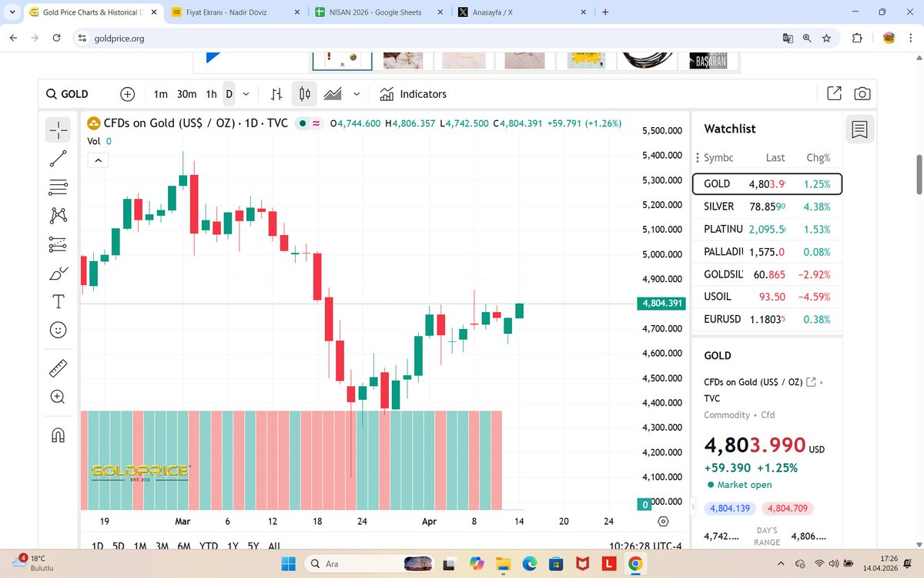Select the 1h timeframe

(211, 94)
